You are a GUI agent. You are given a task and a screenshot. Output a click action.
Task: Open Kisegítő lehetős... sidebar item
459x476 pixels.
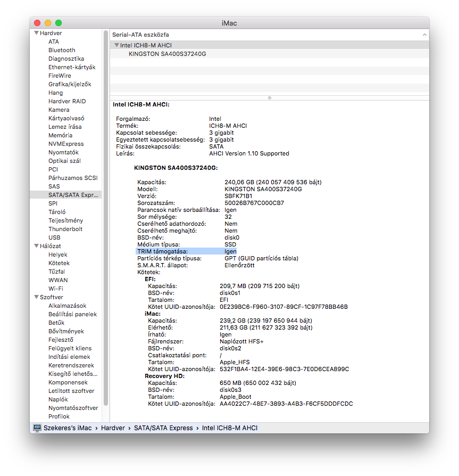click(x=73, y=373)
